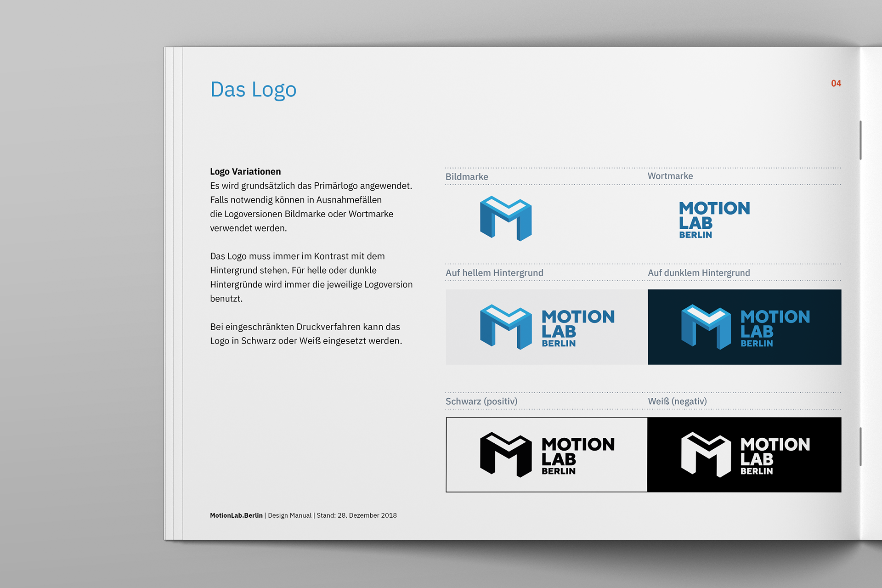This screenshot has height=588, width=882.
Task: Click MotionLab.Berlin in the footer
Action: point(236,515)
